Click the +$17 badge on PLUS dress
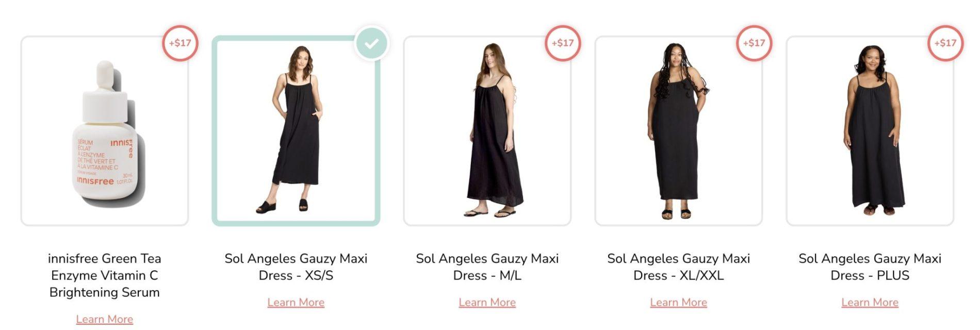Screen dimensions: 980x330 (x=945, y=43)
